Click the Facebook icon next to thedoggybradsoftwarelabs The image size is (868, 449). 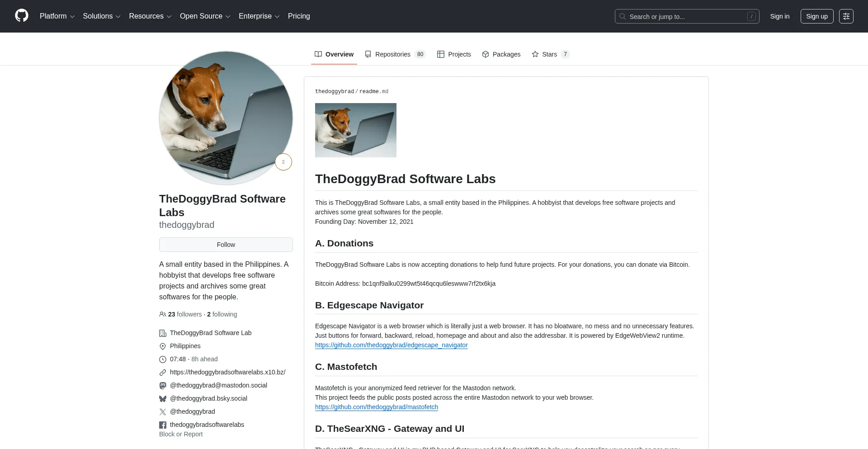click(163, 425)
